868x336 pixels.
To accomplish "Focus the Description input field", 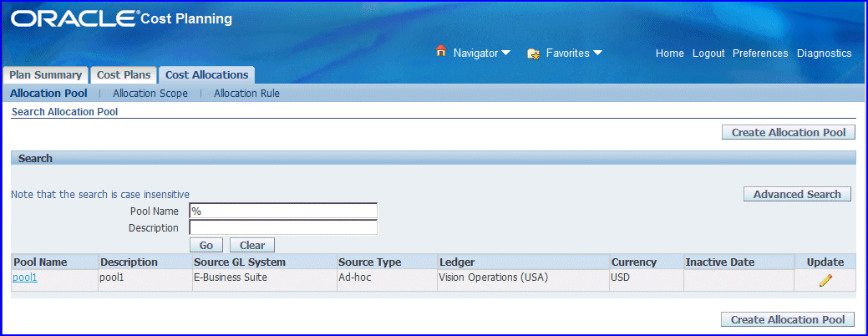I will (x=283, y=227).
